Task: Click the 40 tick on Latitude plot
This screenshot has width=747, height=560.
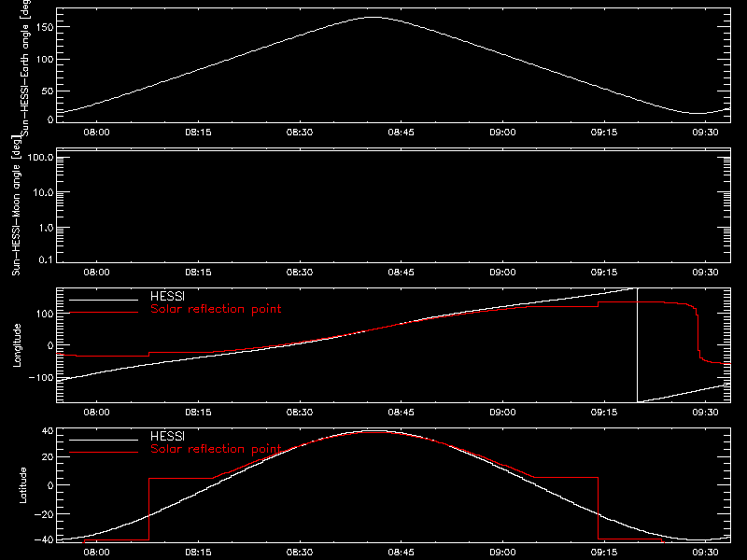Action: 48,431
